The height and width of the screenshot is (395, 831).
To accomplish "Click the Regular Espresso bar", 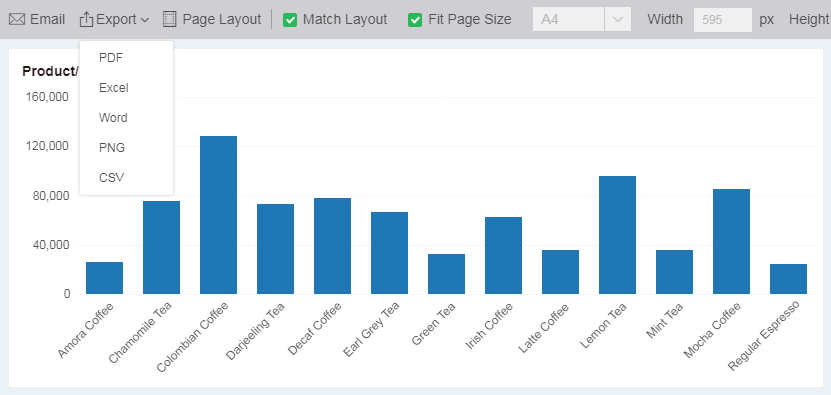I will click(x=789, y=279).
